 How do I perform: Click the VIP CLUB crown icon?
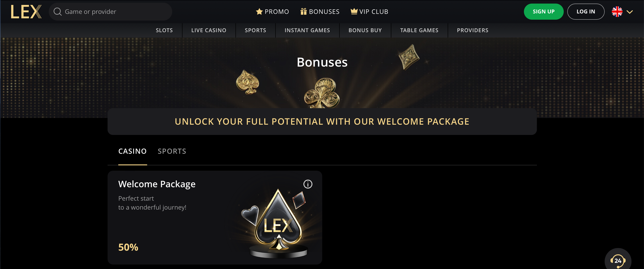point(354,11)
